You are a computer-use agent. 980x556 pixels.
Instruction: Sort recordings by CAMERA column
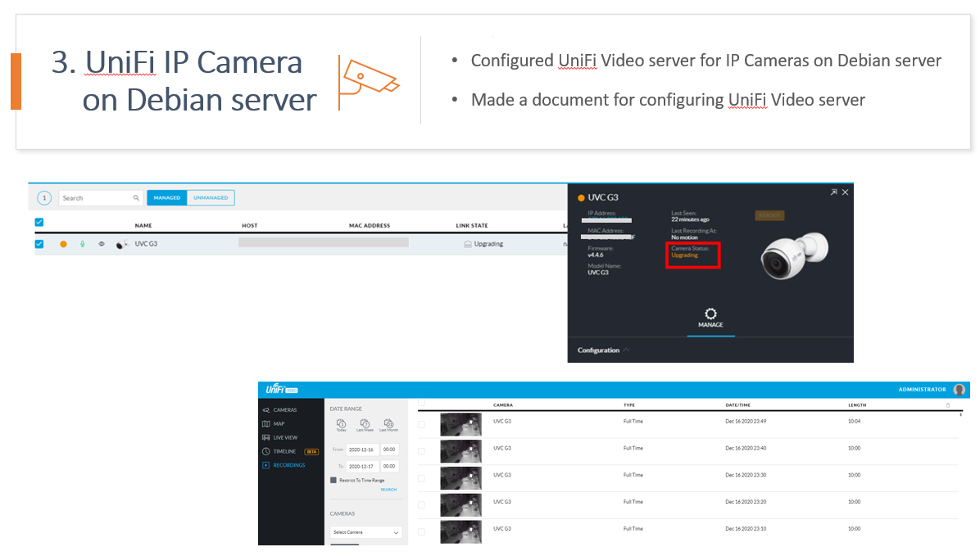[x=502, y=405]
